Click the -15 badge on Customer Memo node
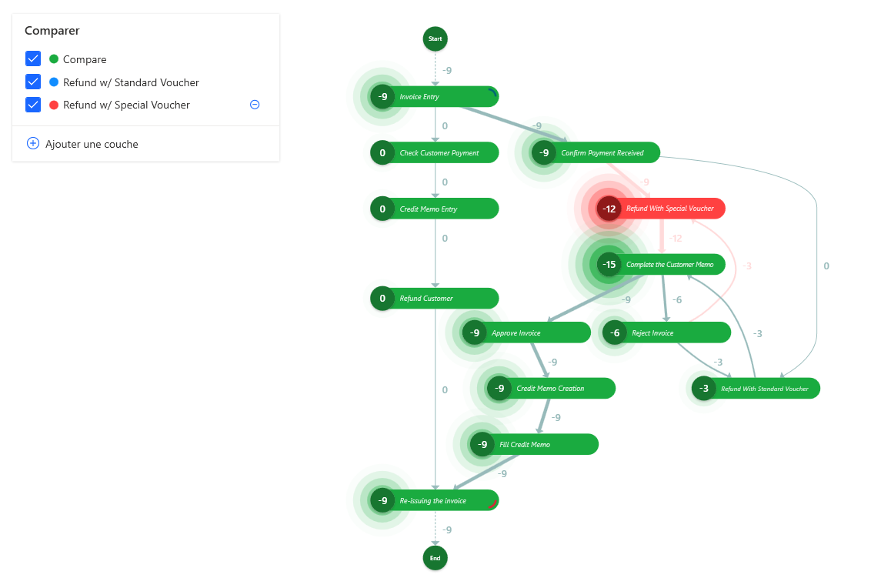Screen dimensions: 881x588 point(609,265)
